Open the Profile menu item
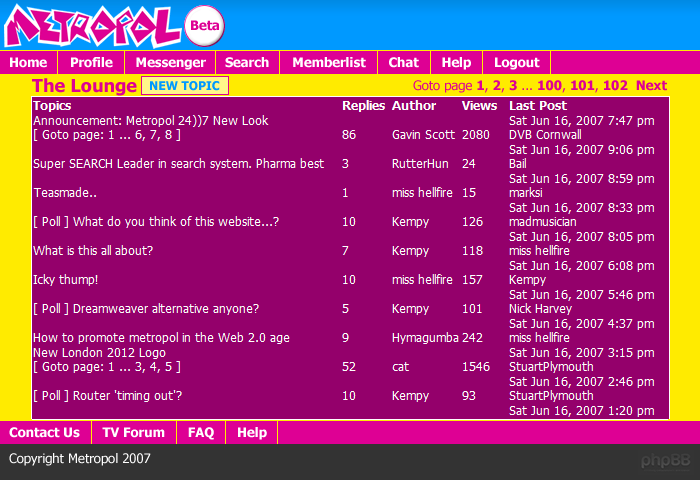700x480 pixels. click(x=92, y=63)
